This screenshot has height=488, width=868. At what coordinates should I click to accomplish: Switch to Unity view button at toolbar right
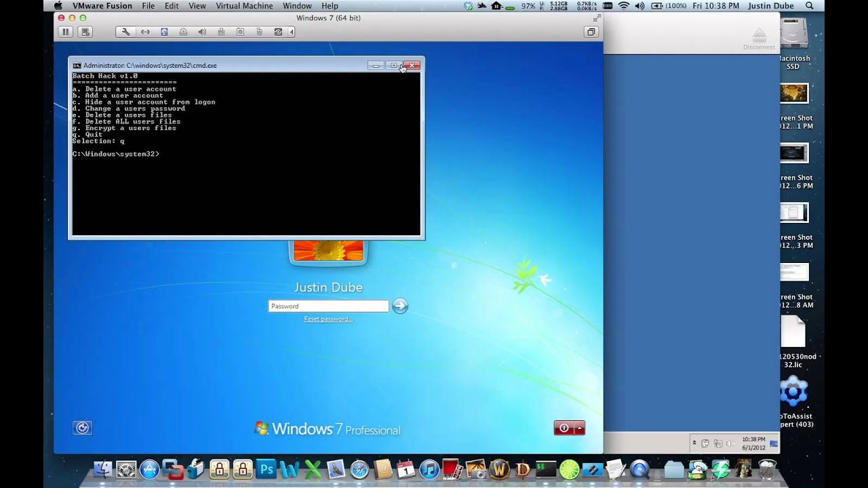coord(591,32)
